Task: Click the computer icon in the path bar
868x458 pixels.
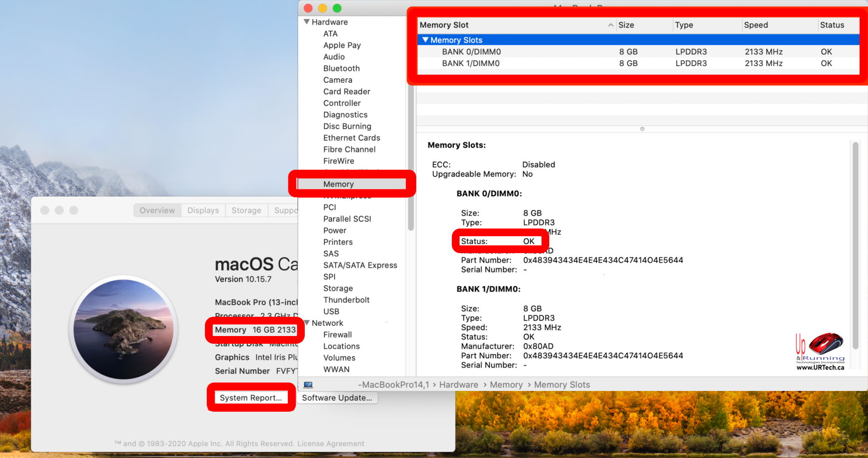Action: pyautogui.click(x=308, y=385)
